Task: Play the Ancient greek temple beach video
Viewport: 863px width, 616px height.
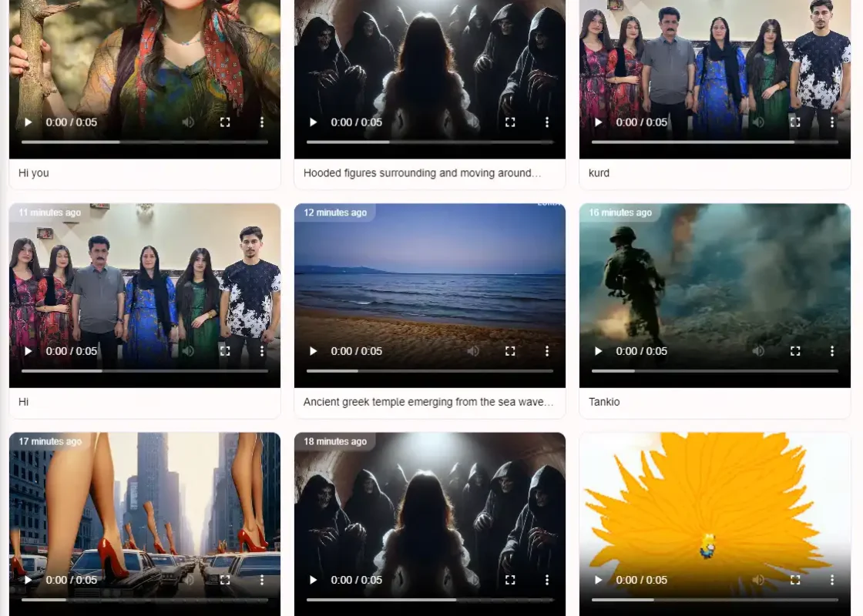Action: click(314, 351)
